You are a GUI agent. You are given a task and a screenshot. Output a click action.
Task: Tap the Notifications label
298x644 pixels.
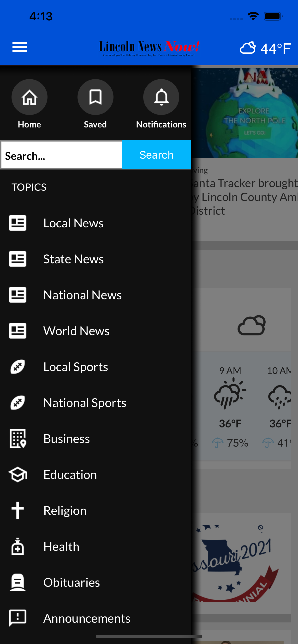pyautogui.click(x=161, y=125)
